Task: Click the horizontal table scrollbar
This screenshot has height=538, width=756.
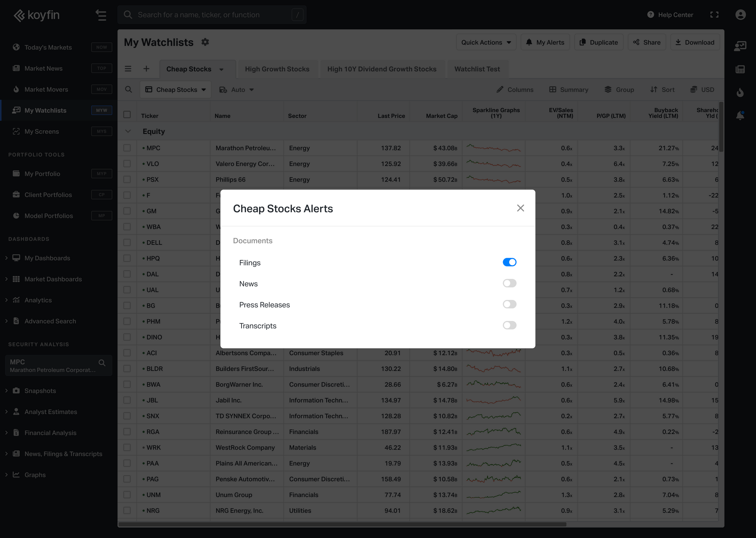Action: click(x=342, y=524)
